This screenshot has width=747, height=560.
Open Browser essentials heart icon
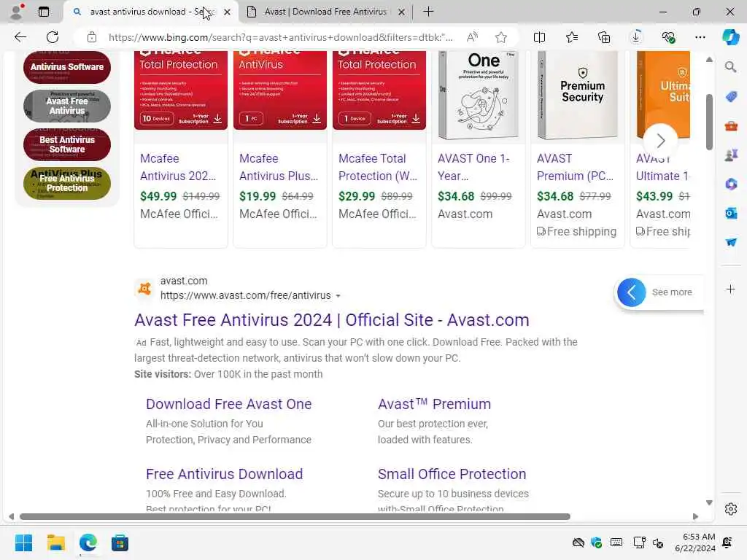668,37
